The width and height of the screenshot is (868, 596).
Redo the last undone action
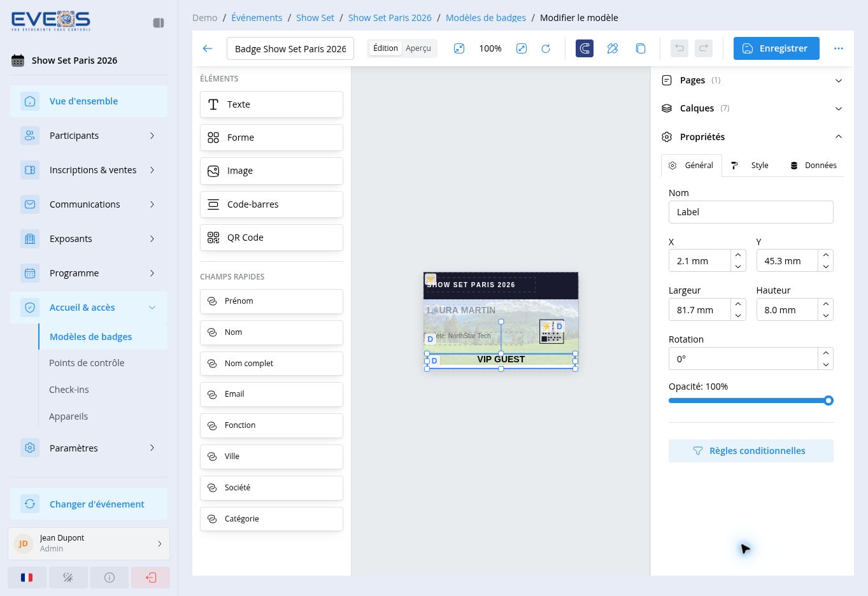(x=704, y=48)
